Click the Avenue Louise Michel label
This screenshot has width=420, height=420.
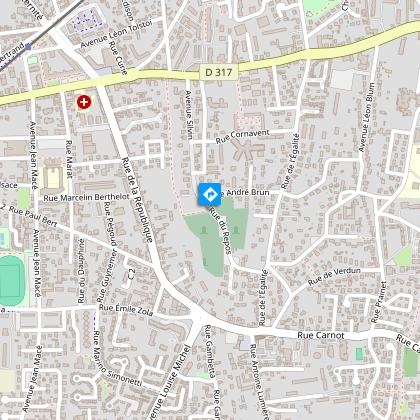tap(169, 383)
